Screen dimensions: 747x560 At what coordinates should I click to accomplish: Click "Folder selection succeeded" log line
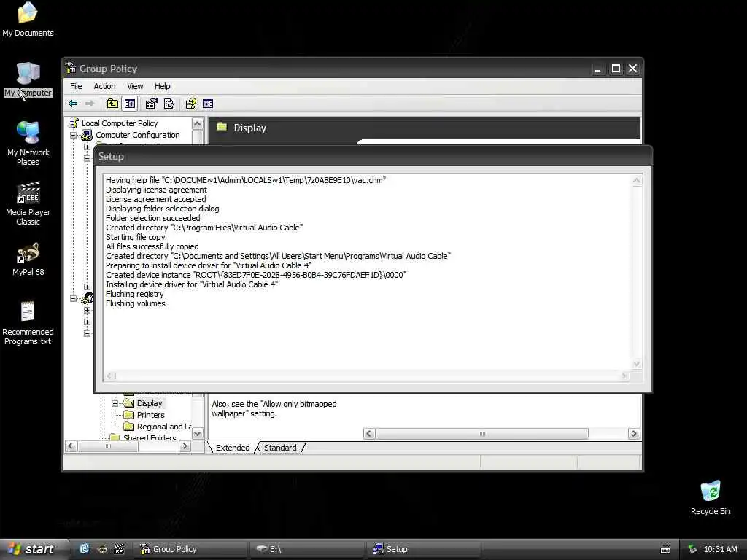coord(153,218)
